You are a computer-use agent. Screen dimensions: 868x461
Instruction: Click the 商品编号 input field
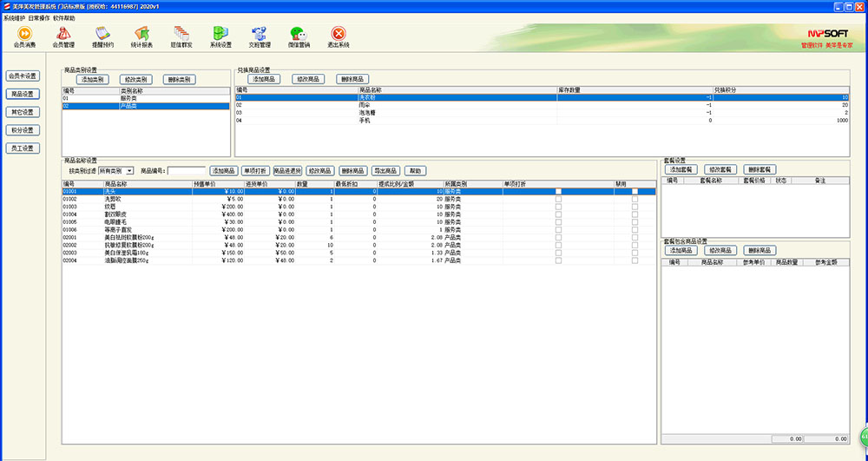click(186, 171)
